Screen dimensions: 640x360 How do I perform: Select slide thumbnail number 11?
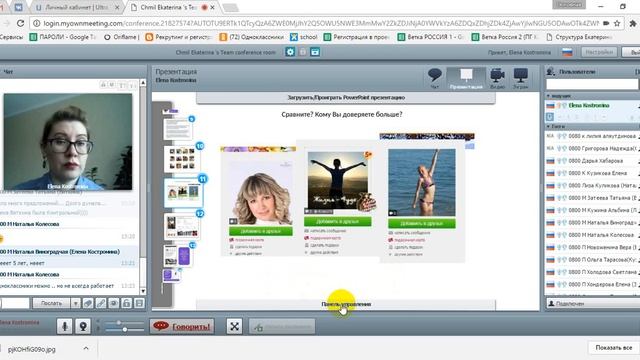(x=183, y=192)
